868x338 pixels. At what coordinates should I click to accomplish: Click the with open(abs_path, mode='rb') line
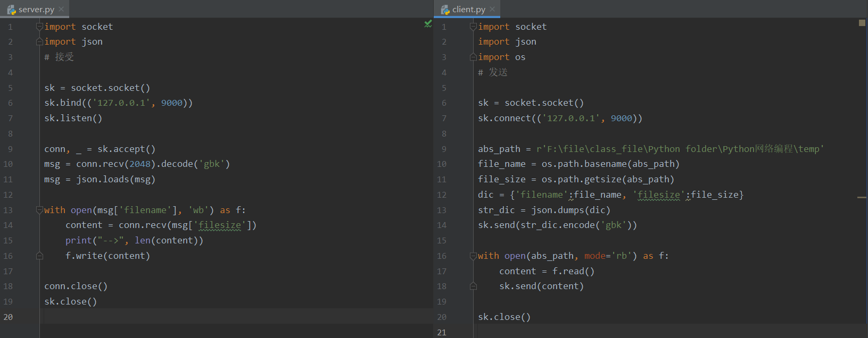click(574, 256)
